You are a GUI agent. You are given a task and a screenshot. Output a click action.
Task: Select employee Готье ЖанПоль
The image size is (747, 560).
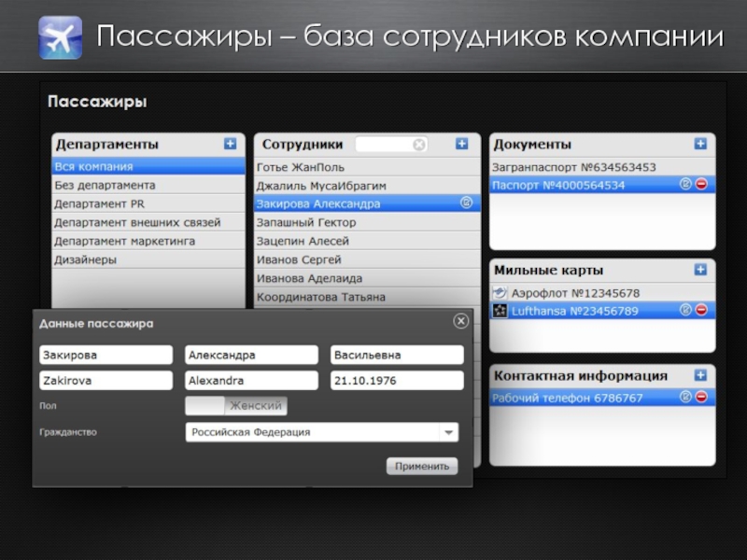click(x=367, y=167)
